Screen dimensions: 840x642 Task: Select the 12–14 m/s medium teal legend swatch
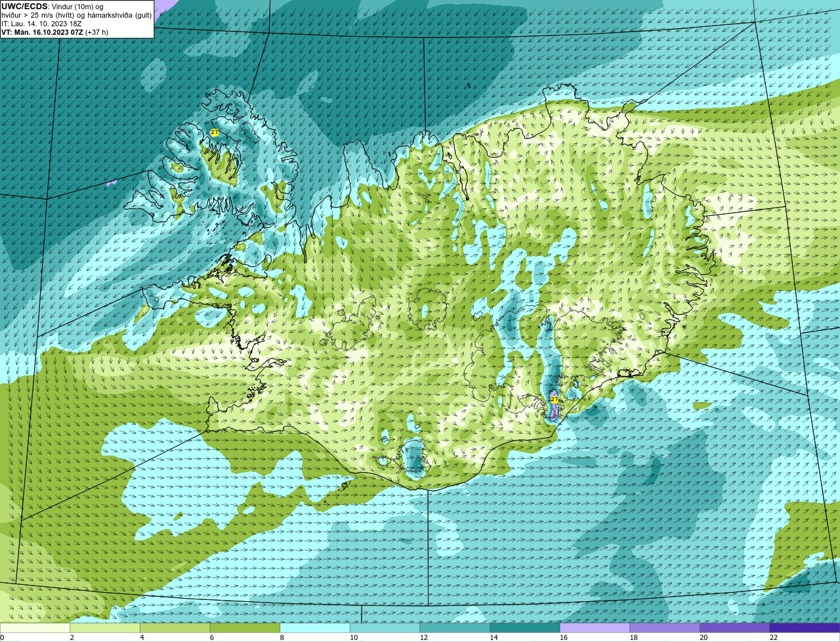pyautogui.click(x=455, y=628)
